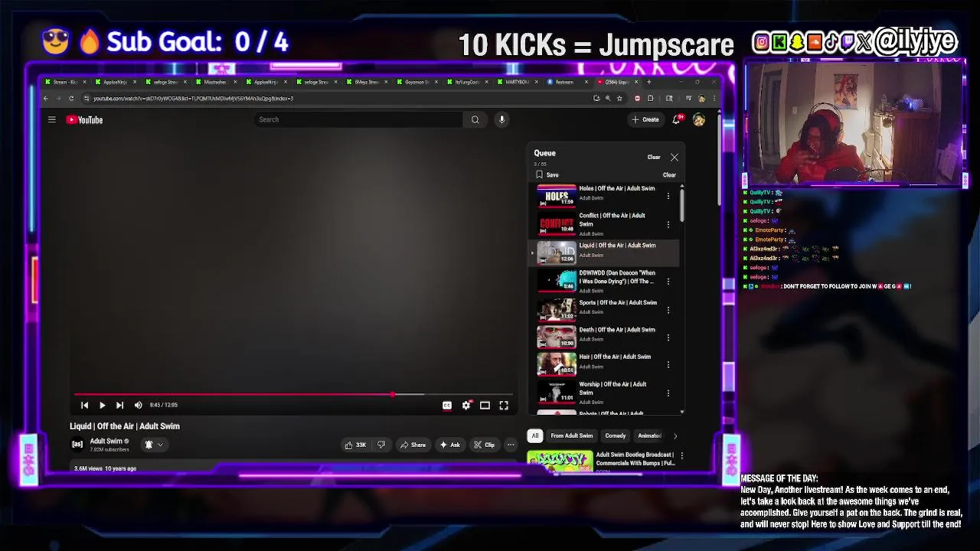Close the Queue panel
This screenshot has width=980, height=551.
[x=675, y=157]
